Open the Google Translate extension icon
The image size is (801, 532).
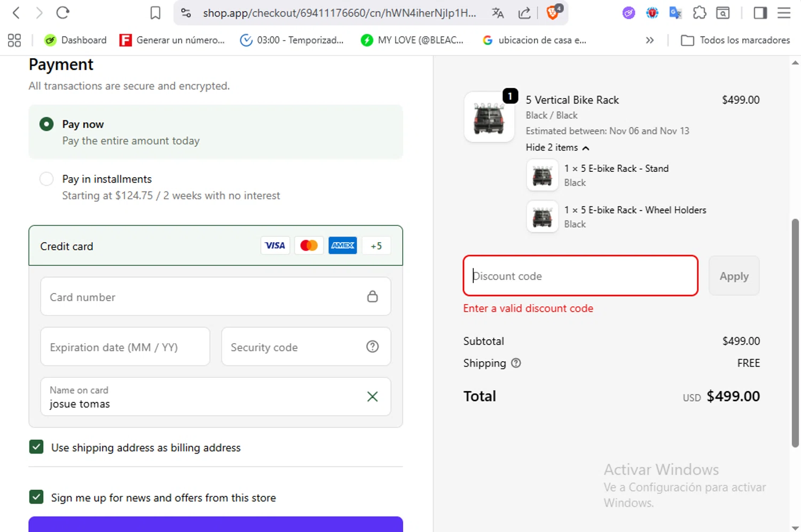[x=676, y=13]
